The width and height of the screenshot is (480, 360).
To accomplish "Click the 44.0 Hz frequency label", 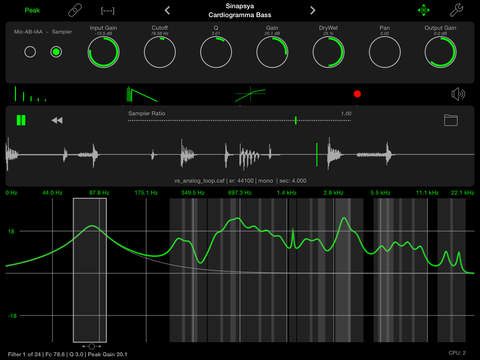I will (x=52, y=193).
